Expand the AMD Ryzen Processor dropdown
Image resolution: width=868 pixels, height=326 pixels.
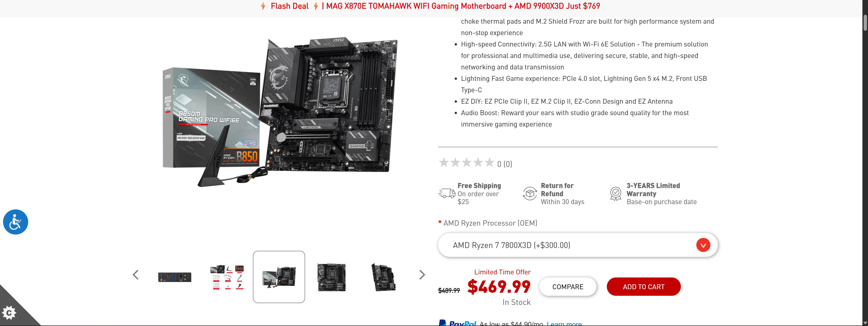[x=578, y=245]
